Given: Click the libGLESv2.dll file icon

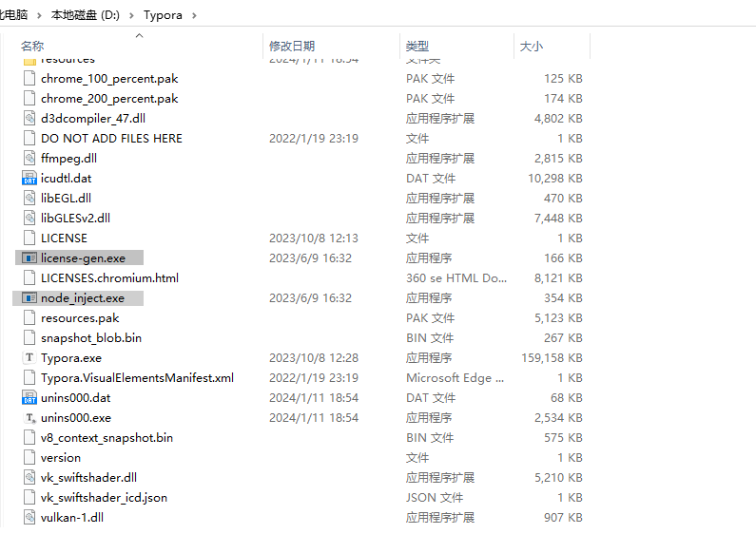Looking at the screenshot, I should click(x=29, y=218).
